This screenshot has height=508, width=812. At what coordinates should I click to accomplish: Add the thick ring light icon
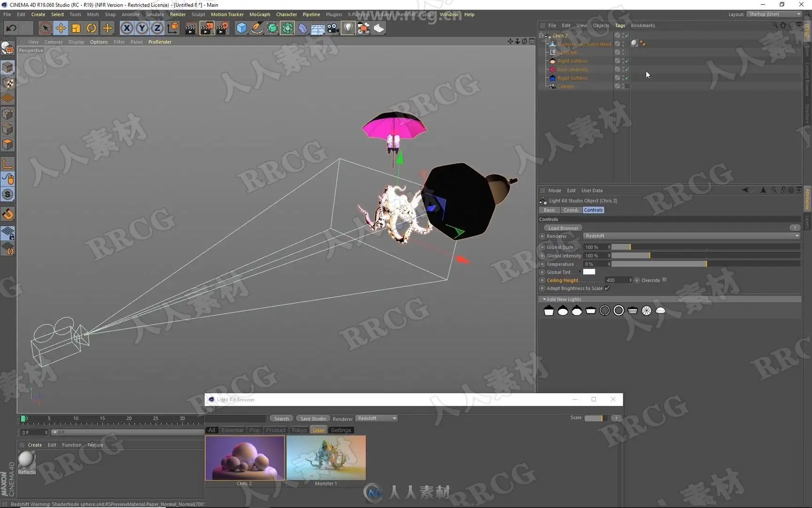click(x=619, y=310)
